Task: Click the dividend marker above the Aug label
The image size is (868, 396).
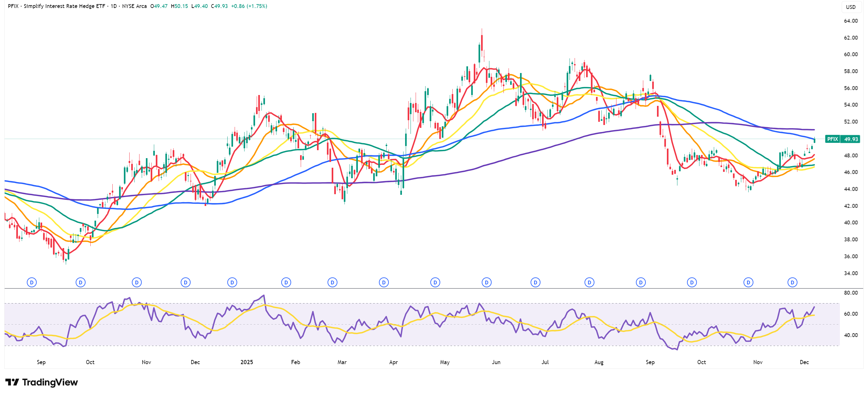Action: (589, 282)
